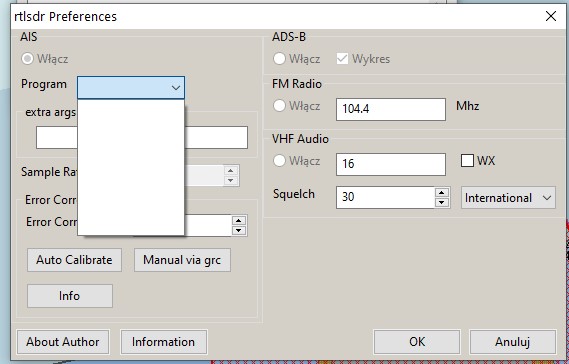569x364 pixels.
Task: Open the Program dropdown arrow
Action: pyautogui.click(x=176, y=87)
